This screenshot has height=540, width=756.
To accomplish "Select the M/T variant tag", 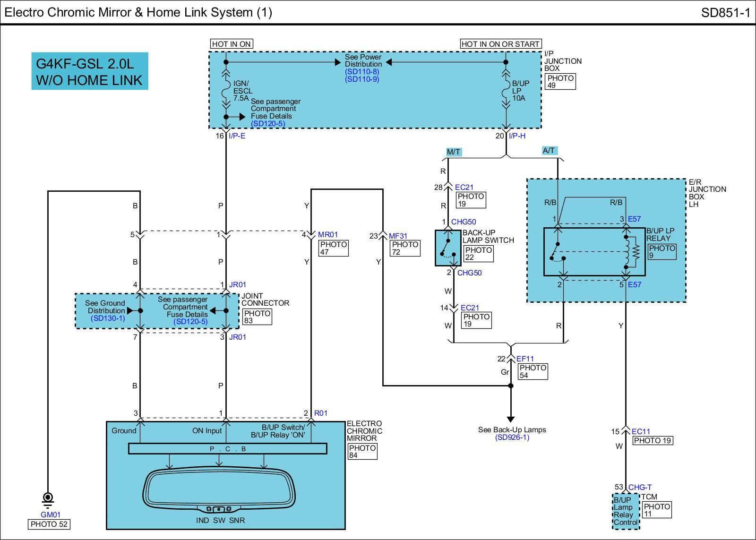I will (x=454, y=152).
